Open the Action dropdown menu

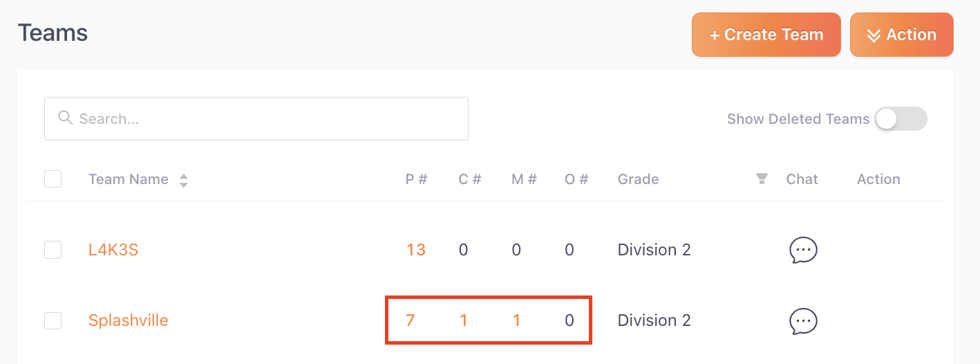click(902, 35)
